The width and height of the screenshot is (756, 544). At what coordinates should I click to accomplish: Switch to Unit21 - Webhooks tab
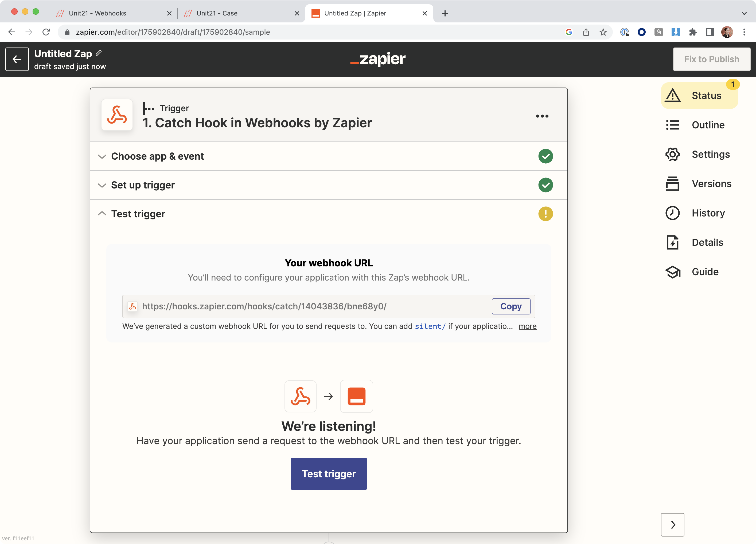point(97,13)
